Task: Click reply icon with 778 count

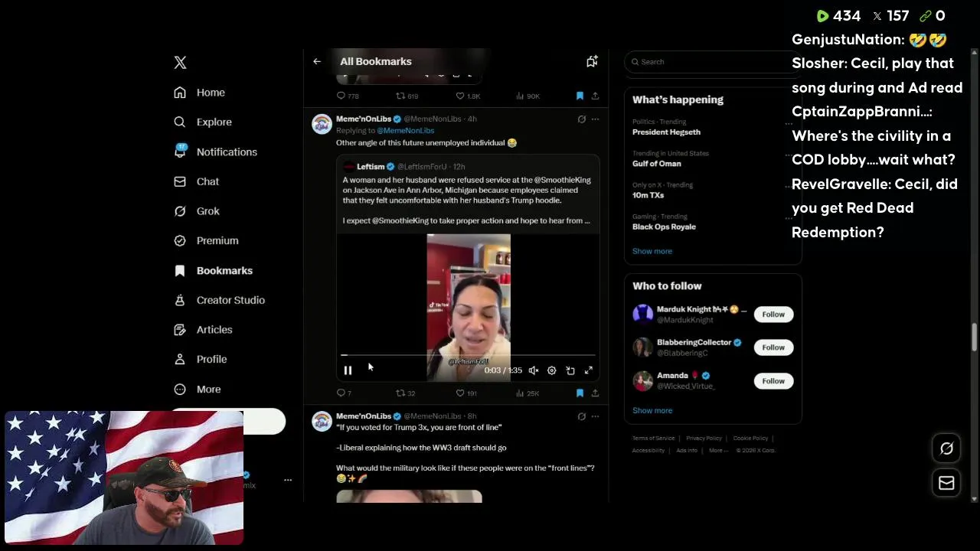Action: pos(341,96)
